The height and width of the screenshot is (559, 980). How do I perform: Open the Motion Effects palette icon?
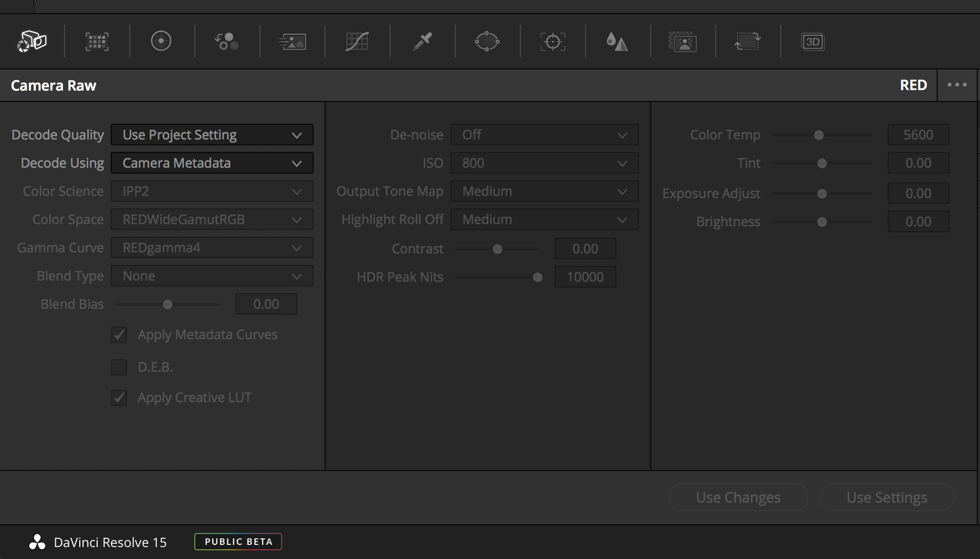pyautogui.click(x=292, y=42)
